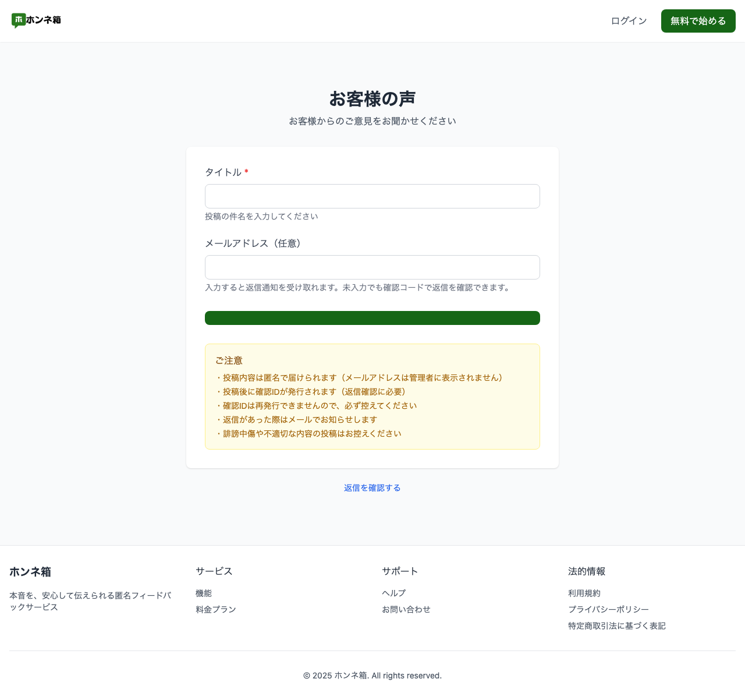Image resolution: width=745 pixels, height=700 pixels.
Task: Click 利用規約 under 法的情報
Action: [x=584, y=593]
